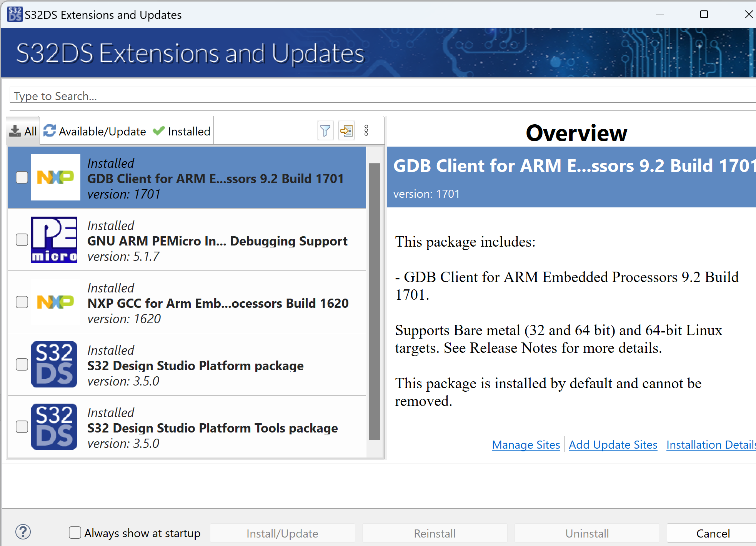Click the Add Update Sites link

click(613, 445)
